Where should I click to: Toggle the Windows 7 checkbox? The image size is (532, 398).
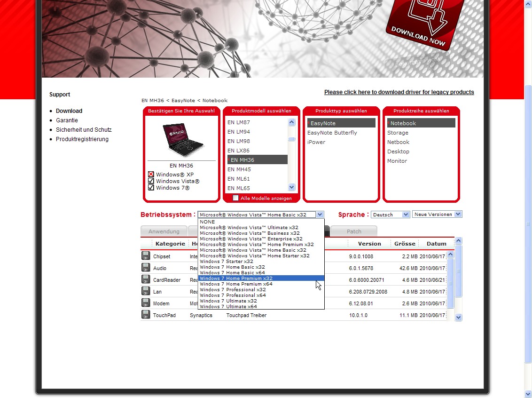(x=151, y=187)
